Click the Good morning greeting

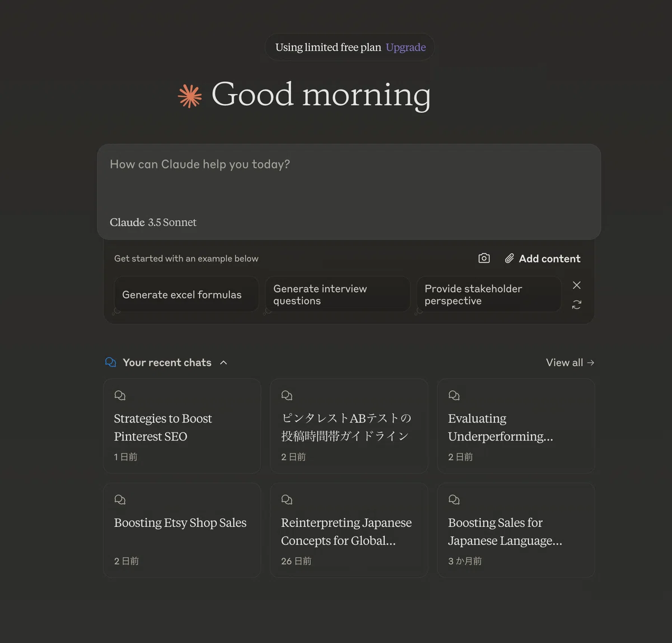[321, 95]
